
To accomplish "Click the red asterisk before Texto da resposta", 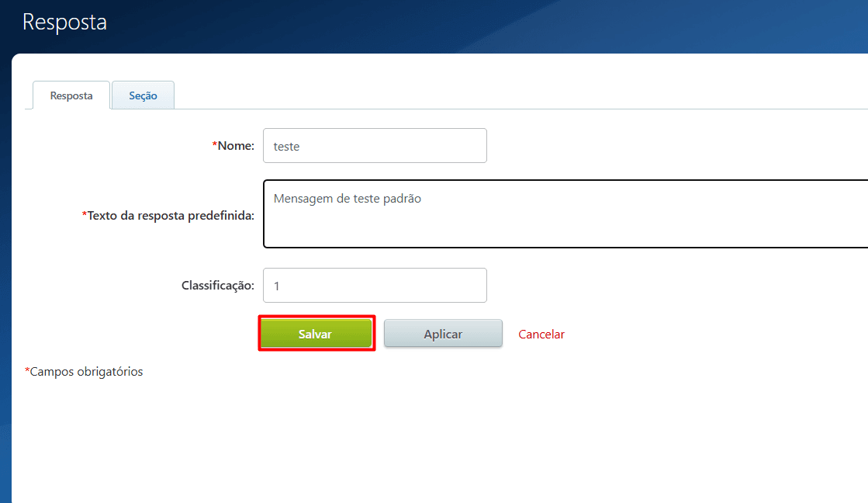I will (85, 215).
